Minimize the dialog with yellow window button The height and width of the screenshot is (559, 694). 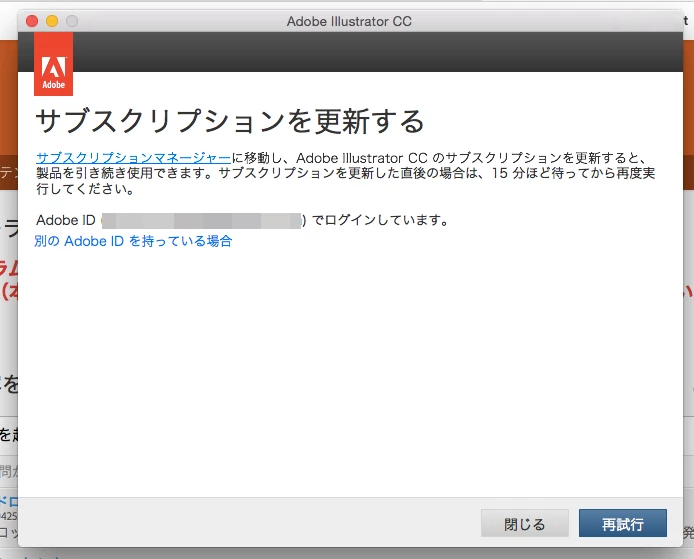pyautogui.click(x=52, y=21)
